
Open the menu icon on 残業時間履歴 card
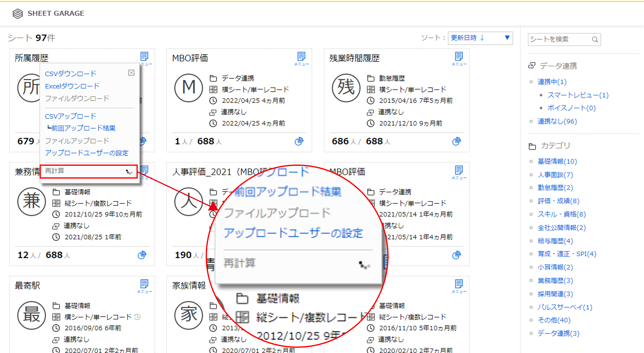(459, 59)
